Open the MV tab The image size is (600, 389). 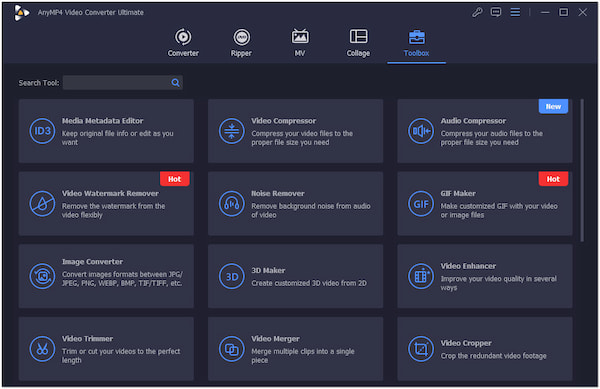click(x=300, y=43)
